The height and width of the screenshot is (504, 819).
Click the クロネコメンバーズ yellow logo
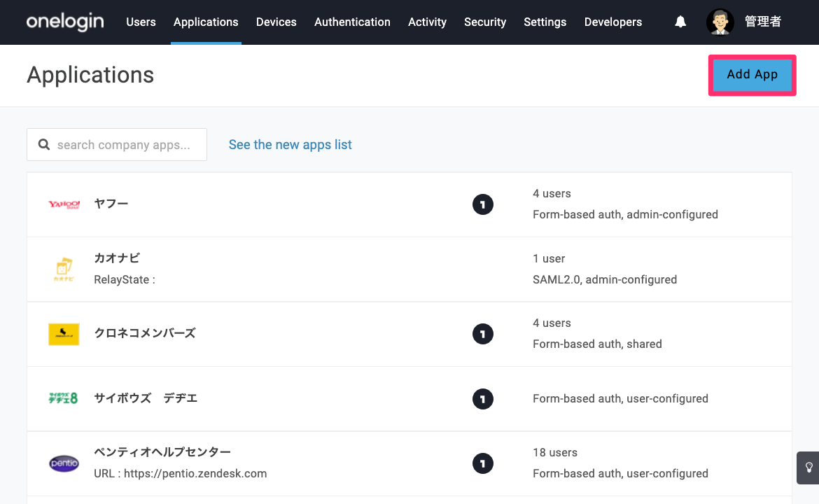tap(64, 335)
